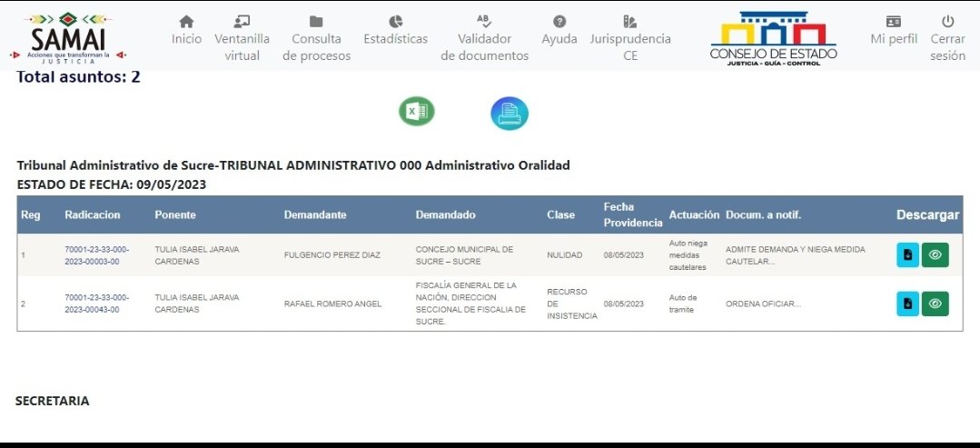Open radicación 70001-23-33-000-2023-00003-00
980x448 pixels.
tap(97, 255)
